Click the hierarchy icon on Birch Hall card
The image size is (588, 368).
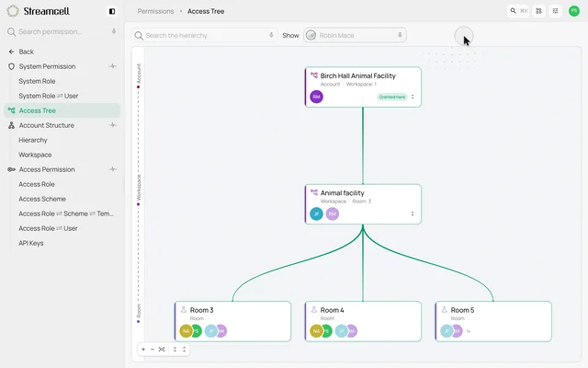[x=314, y=75]
